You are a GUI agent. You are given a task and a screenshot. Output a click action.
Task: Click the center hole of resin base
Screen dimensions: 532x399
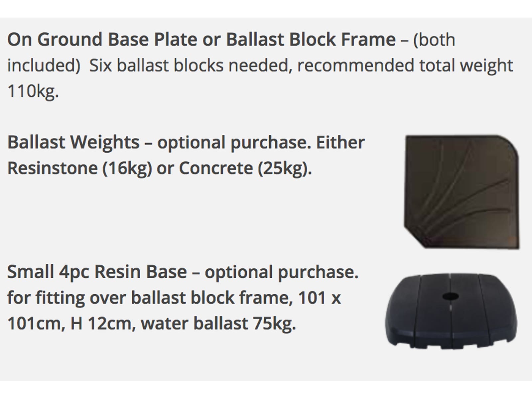[x=449, y=296]
